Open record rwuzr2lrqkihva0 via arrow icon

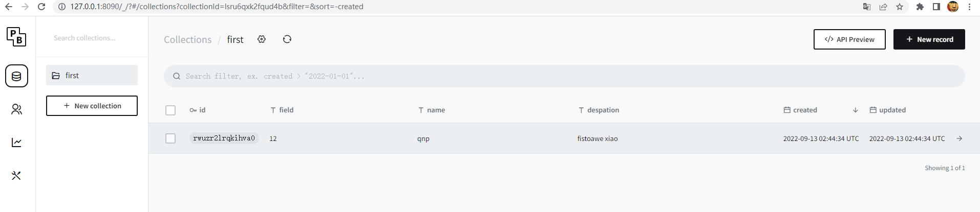click(x=960, y=138)
